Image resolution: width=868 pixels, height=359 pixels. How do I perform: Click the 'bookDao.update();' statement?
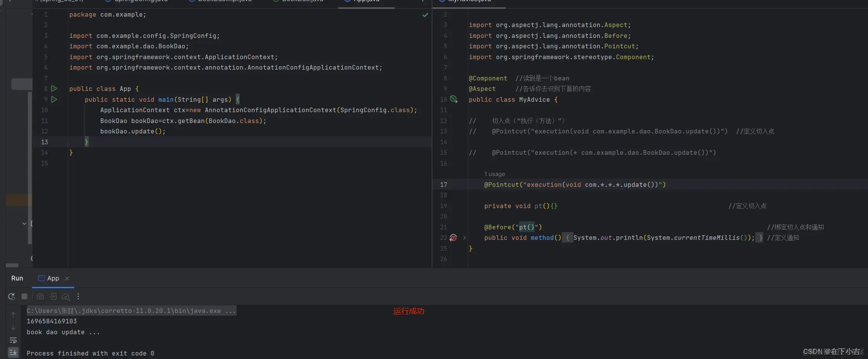(x=133, y=132)
